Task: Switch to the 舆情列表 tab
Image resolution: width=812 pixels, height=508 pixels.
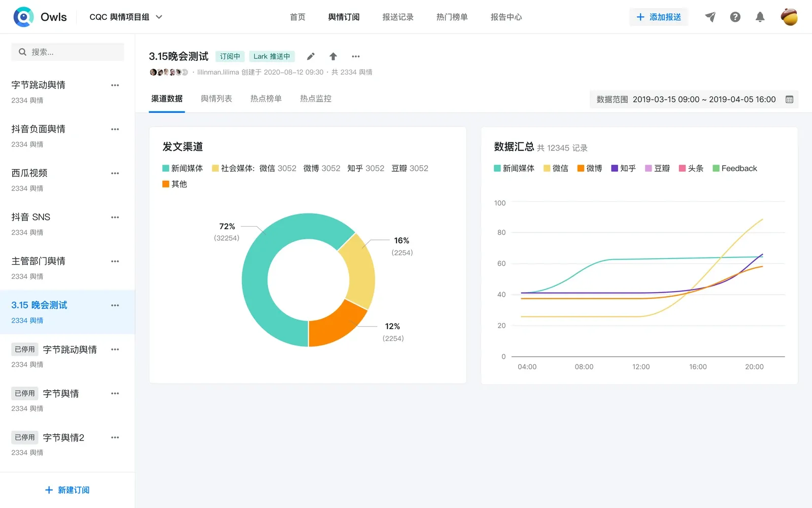Action: pyautogui.click(x=216, y=99)
